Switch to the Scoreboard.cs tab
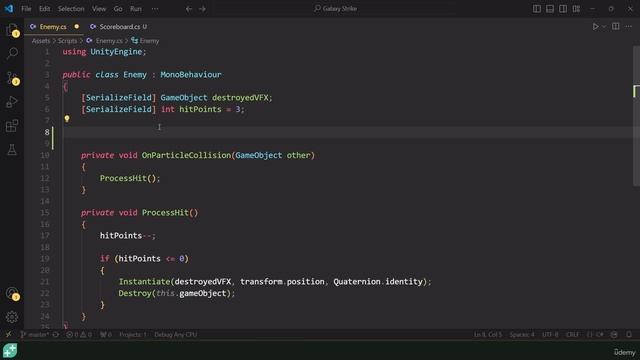The height and width of the screenshot is (360, 640). pos(119,27)
